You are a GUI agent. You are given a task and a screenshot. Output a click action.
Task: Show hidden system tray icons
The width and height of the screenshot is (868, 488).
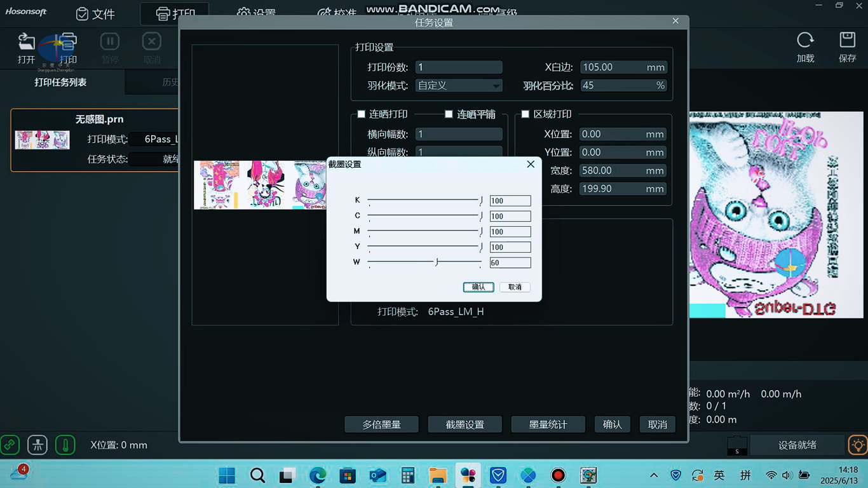click(654, 475)
